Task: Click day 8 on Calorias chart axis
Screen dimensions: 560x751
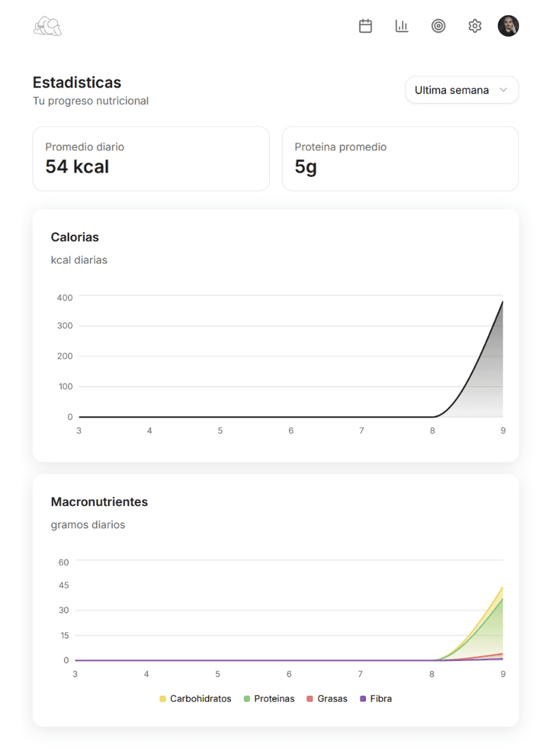Action: pyautogui.click(x=432, y=431)
